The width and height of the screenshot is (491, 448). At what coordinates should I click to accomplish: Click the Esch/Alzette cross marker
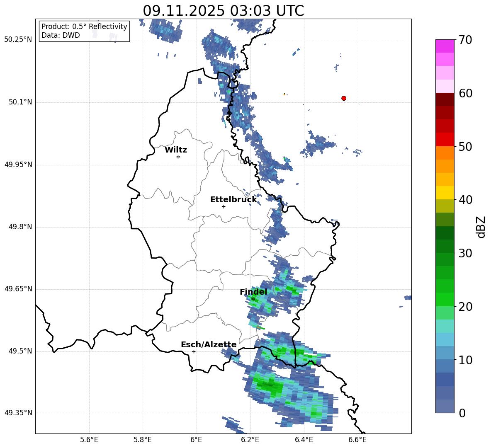point(194,351)
